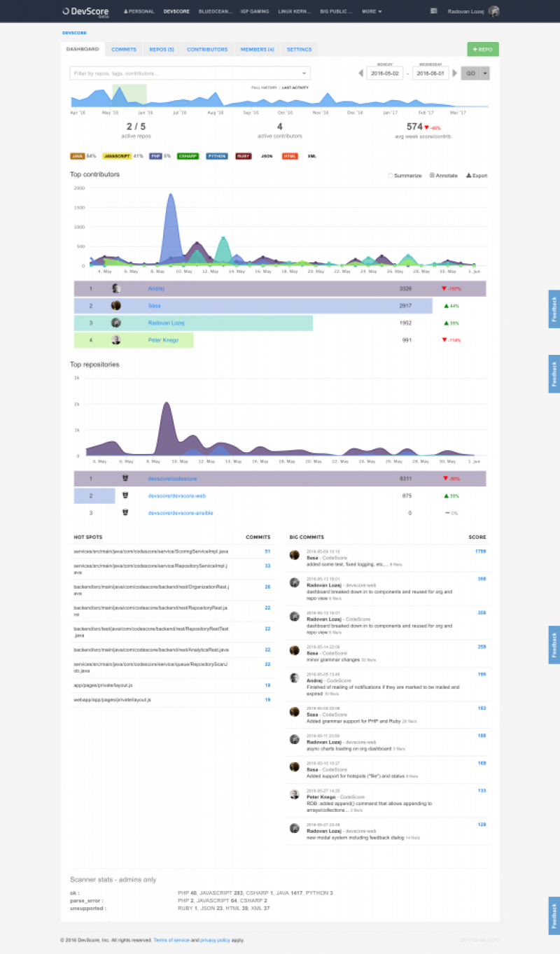Click Sasa's avatar in top contributors
Image resolution: width=560 pixels, height=954 pixels.
coord(116,306)
